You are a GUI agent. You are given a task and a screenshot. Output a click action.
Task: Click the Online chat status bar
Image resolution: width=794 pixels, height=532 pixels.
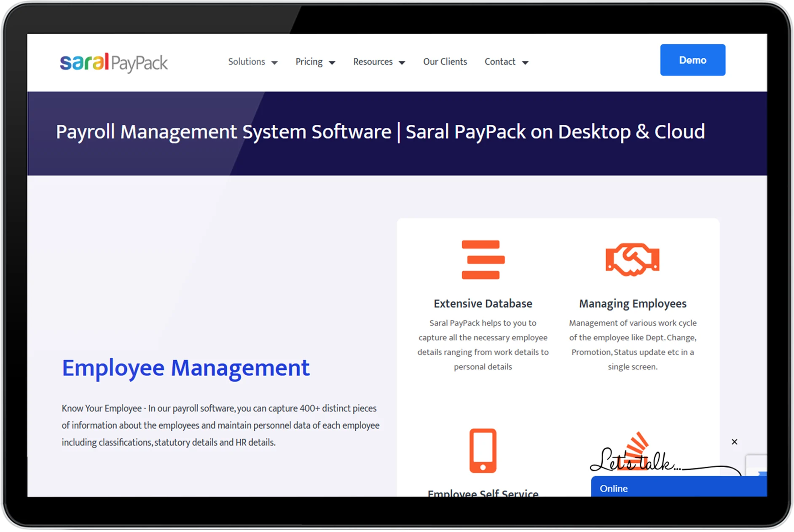(674, 488)
